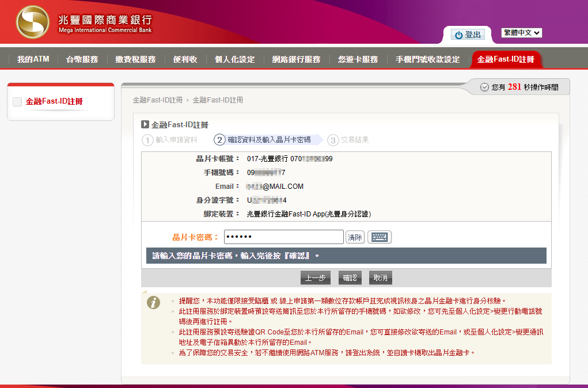Click the last breadcrumb 金融Fast-ID註冊 text
The width and height of the screenshot is (588, 388).
(x=218, y=100)
